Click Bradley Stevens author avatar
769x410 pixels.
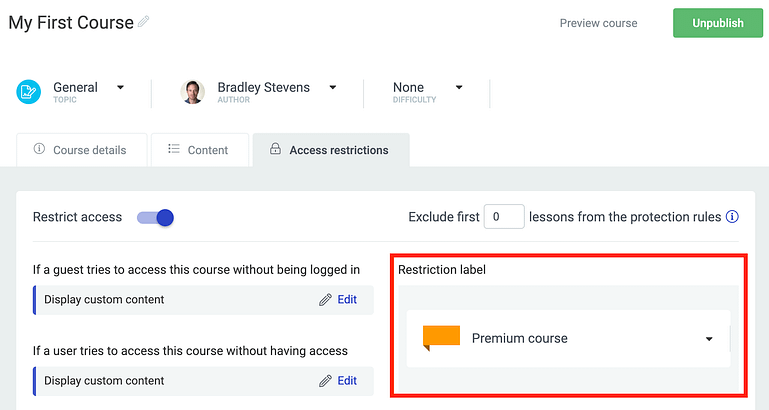coord(192,92)
